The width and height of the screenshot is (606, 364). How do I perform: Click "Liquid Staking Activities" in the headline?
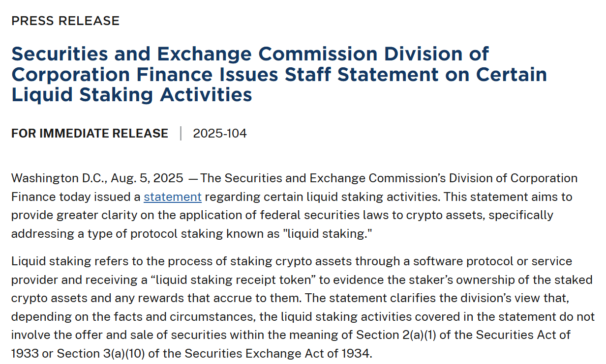[x=131, y=94]
